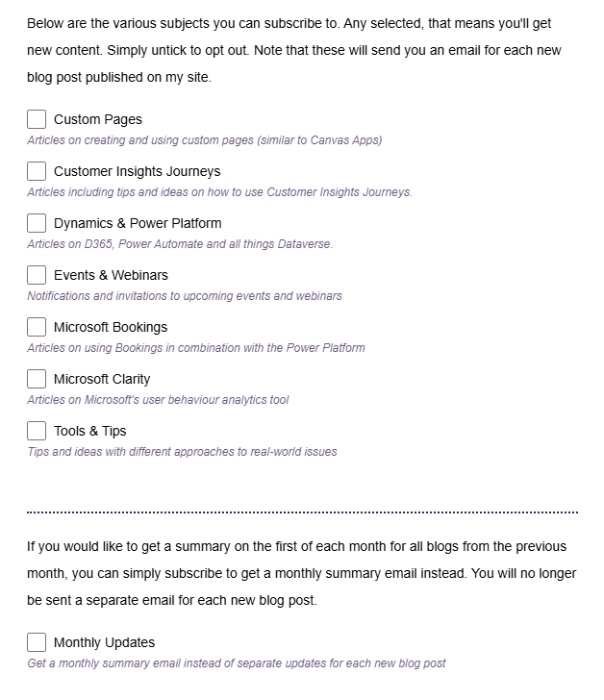Enable the Customer Insights Journeys checkbox
The height and width of the screenshot is (700, 604).
[37, 171]
